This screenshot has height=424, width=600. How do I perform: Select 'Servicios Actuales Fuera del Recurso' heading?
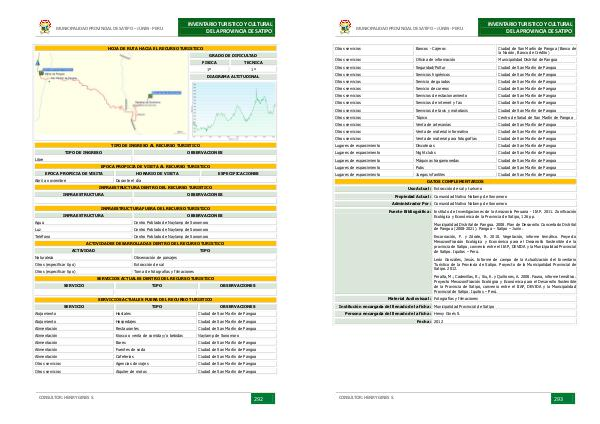pyautogui.click(x=155, y=300)
